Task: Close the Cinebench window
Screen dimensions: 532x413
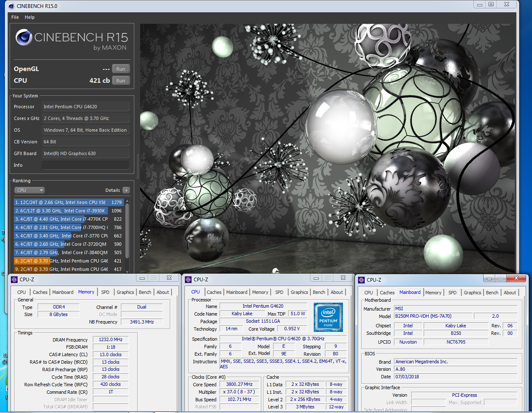Action: [506, 5]
